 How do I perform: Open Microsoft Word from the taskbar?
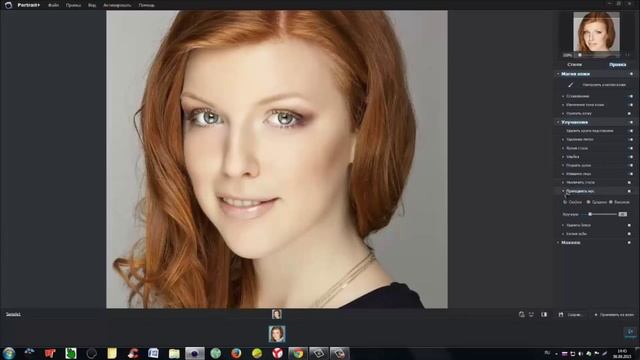point(153,353)
